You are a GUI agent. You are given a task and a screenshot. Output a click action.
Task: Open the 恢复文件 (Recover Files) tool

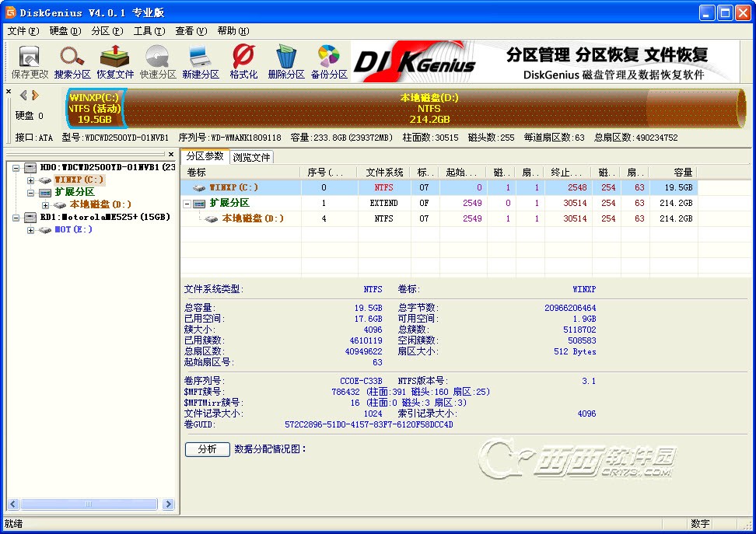tap(115, 61)
